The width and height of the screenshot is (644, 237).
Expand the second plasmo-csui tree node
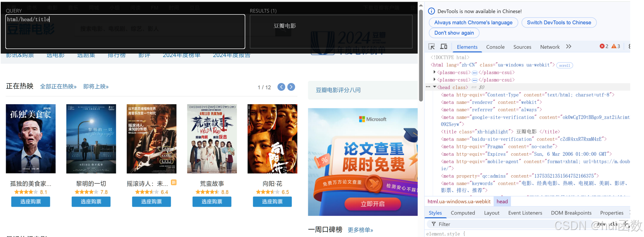point(434,79)
